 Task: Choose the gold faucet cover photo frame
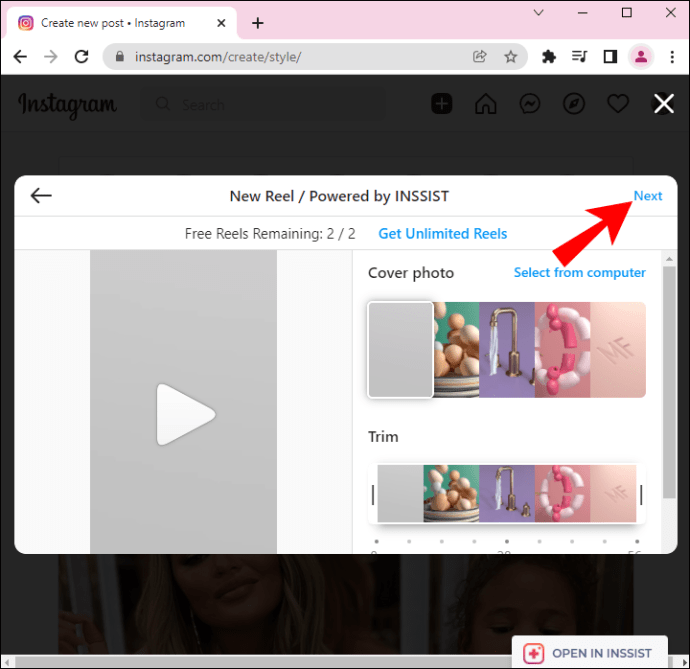[507, 349]
